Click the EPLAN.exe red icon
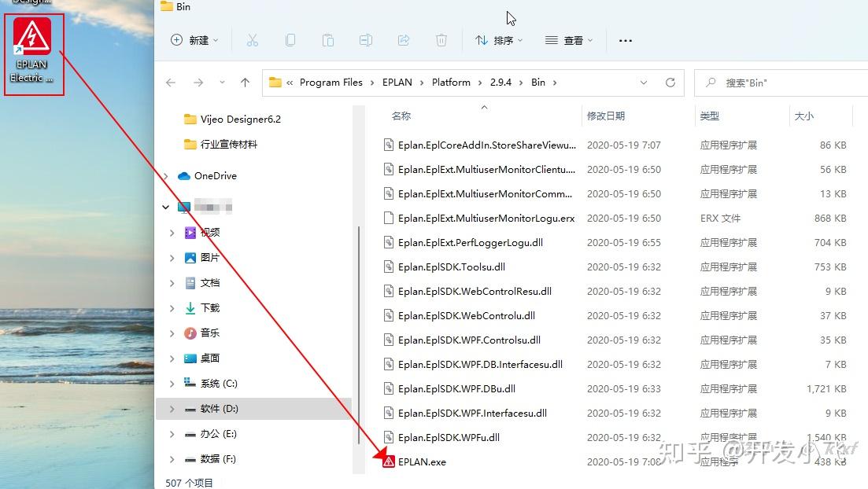 pyautogui.click(x=389, y=461)
